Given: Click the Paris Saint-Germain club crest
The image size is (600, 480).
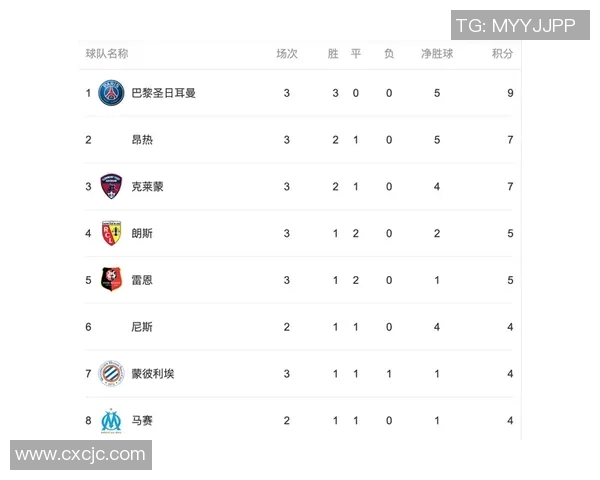Looking at the screenshot, I should (111, 93).
